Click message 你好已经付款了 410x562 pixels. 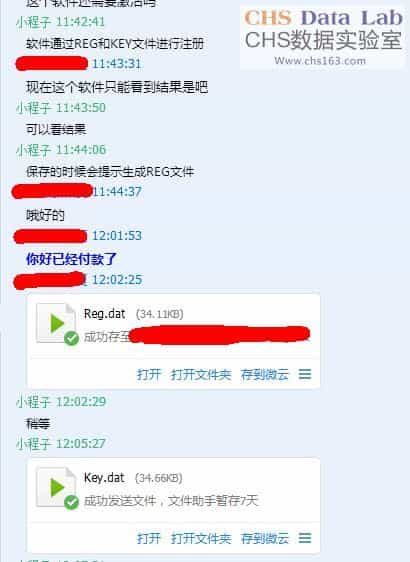[x=71, y=259]
